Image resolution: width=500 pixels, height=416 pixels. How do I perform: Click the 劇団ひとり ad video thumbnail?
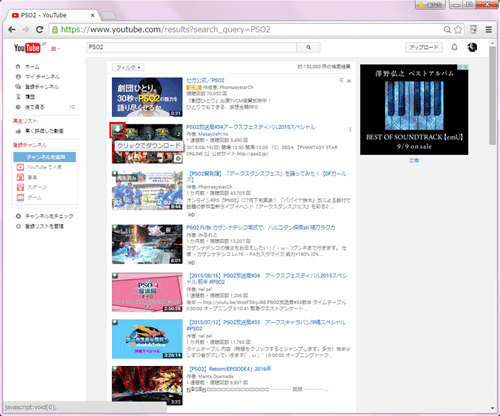[147, 97]
